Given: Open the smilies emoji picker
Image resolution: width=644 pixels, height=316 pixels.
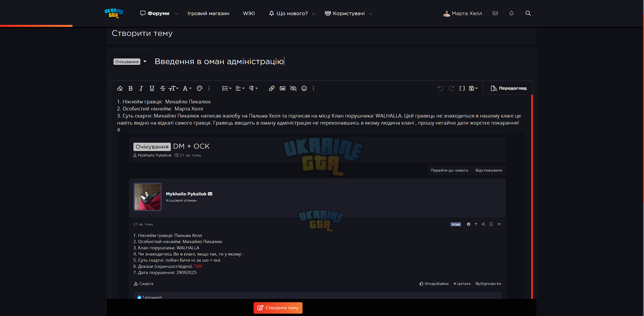Looking at the screenshot, I should click(304, 88).
